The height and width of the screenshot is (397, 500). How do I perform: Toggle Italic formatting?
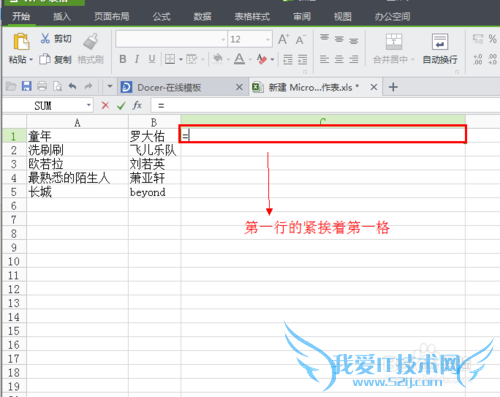point(137,59)
